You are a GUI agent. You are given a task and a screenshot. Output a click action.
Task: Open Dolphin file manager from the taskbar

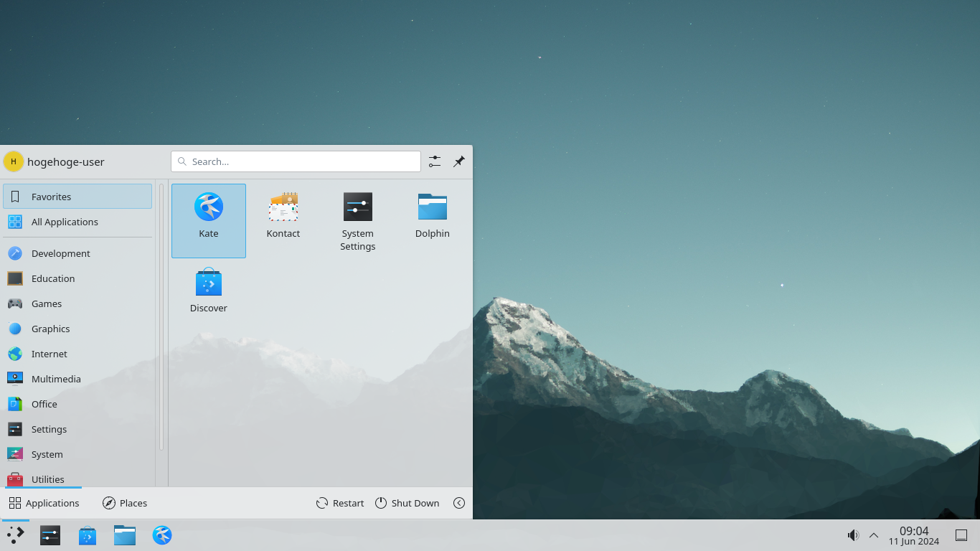125,535
